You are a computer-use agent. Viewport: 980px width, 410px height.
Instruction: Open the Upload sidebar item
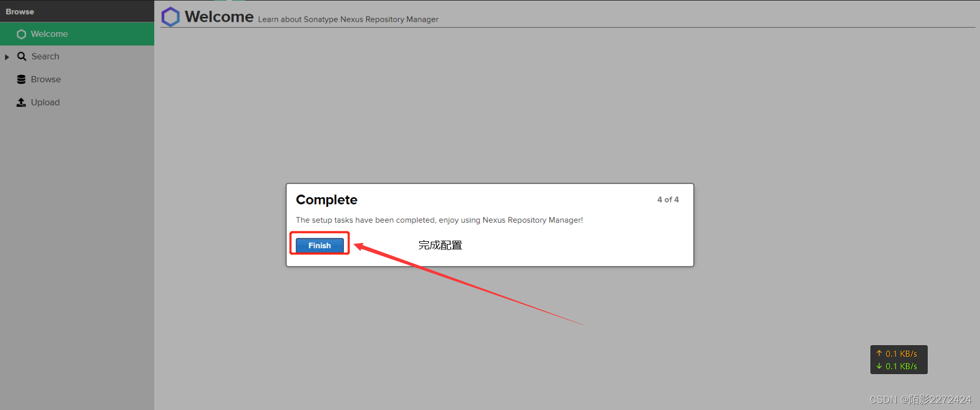click(x=77, y=102)
